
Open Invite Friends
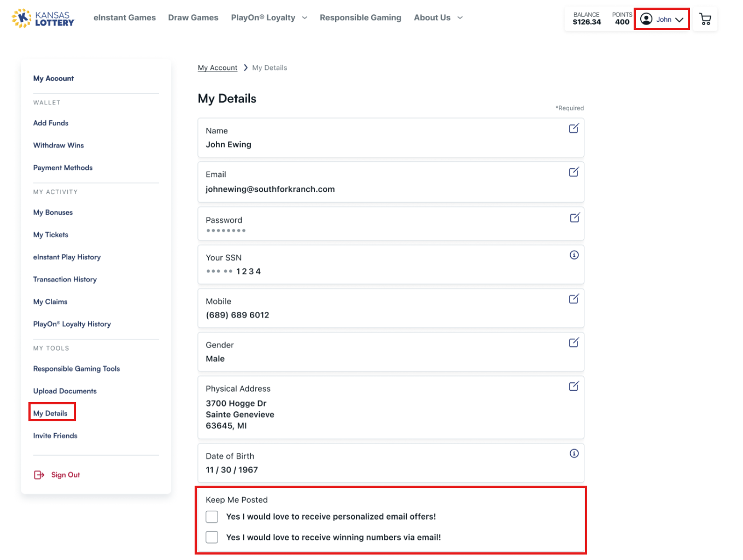click(x=55, y=436)
